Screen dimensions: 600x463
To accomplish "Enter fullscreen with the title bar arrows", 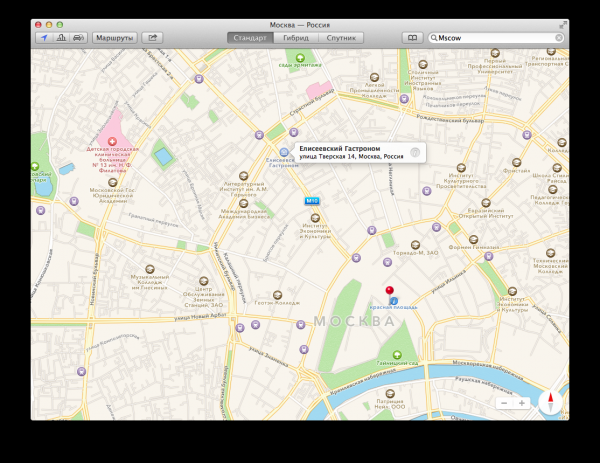I will 562,25.
